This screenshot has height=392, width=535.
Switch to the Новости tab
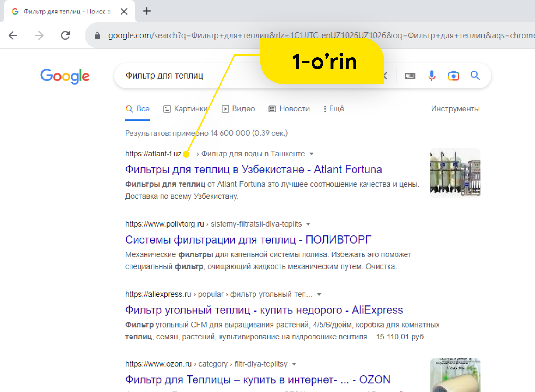click(x=289, y=109)
